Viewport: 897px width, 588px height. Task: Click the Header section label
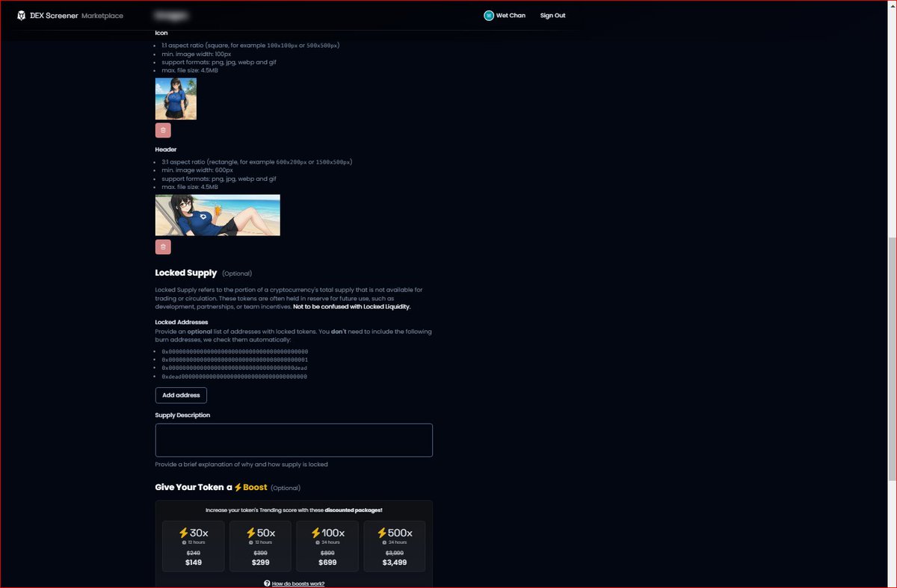point(166,149)
